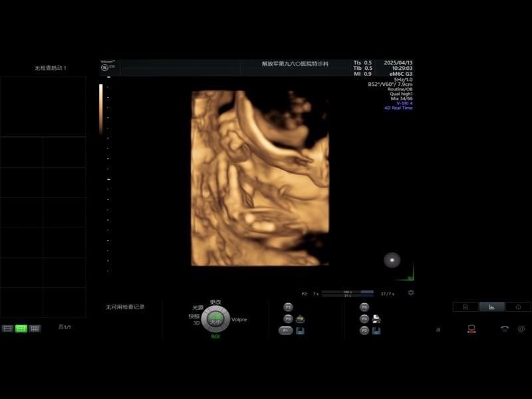Click the '页1/1' page indicator
The image size is (532, 399).
(x=65, y=327)
